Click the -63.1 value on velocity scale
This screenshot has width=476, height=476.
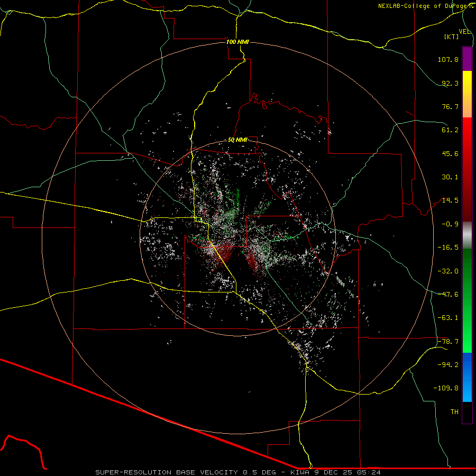(x=448, y=318)
